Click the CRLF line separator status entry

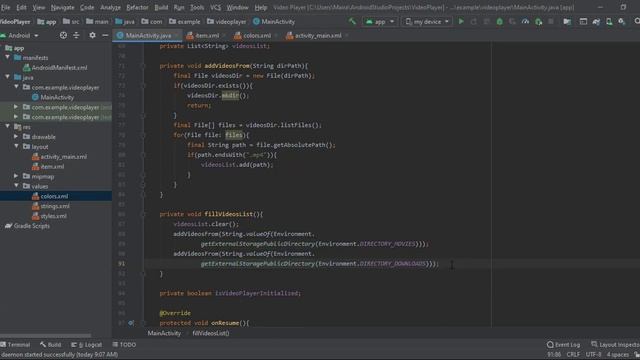[x=573, y=354]
